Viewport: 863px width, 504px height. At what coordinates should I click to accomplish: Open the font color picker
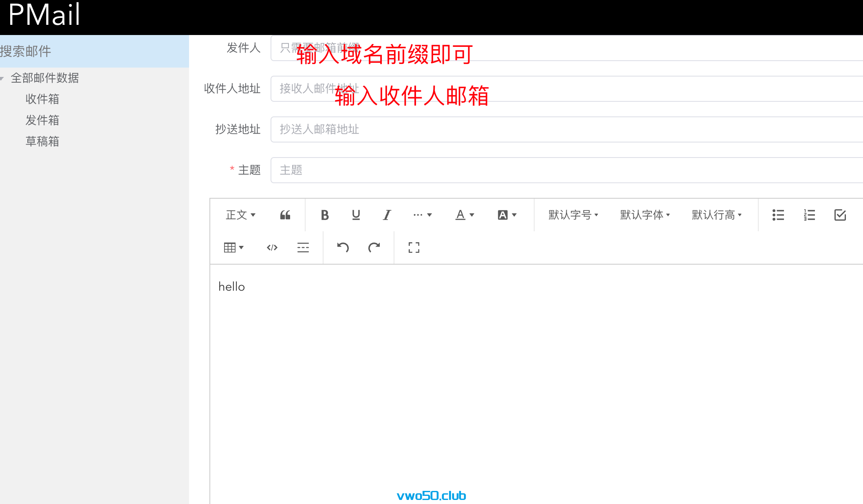tap(465, 215)
